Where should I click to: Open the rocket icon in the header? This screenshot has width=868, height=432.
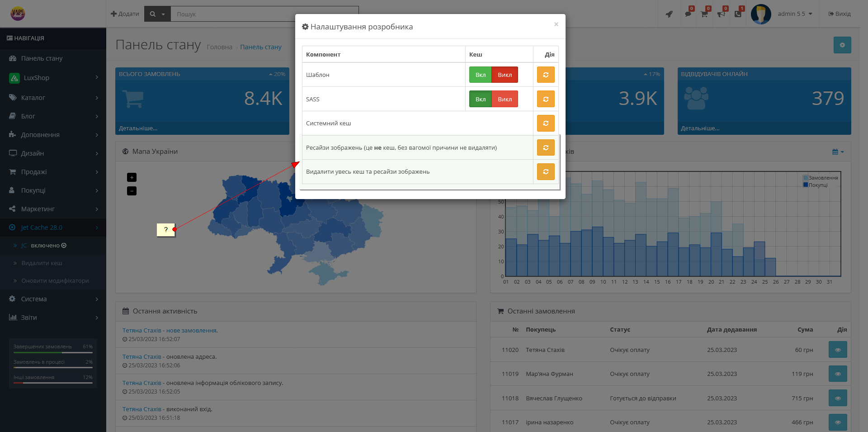click(669, 14)
